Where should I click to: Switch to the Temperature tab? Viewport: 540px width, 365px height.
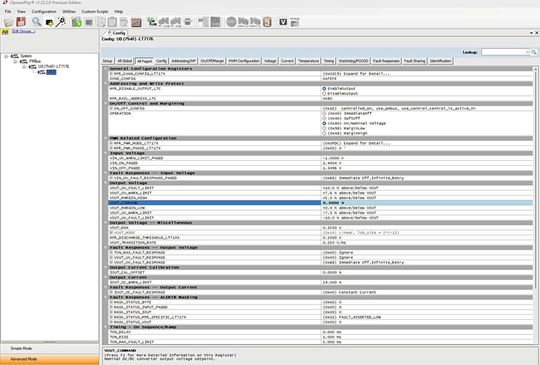pos(309,61)
